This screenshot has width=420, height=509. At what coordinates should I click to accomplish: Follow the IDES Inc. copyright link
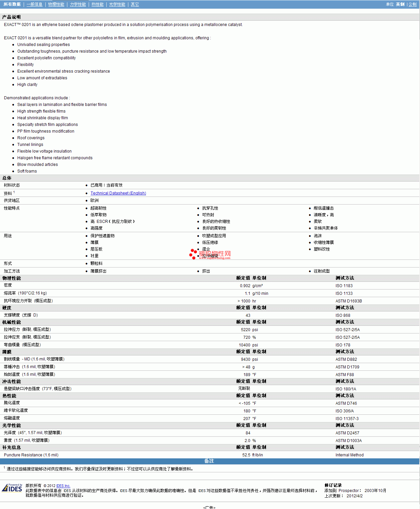click(63, 486)
